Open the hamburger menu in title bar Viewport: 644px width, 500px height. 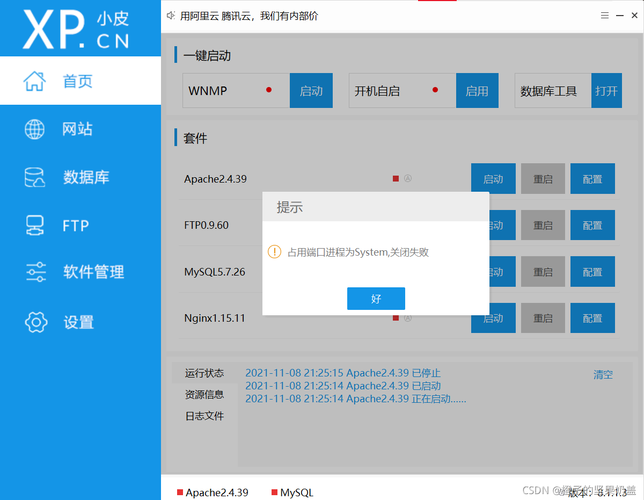tap(605, 16)
